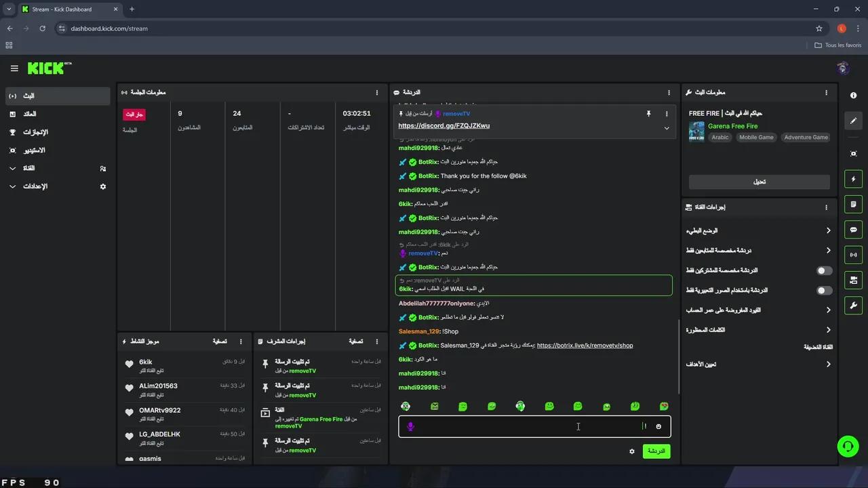Open العائد item in left sidebar
868x488 pixels.
(58, 114)
